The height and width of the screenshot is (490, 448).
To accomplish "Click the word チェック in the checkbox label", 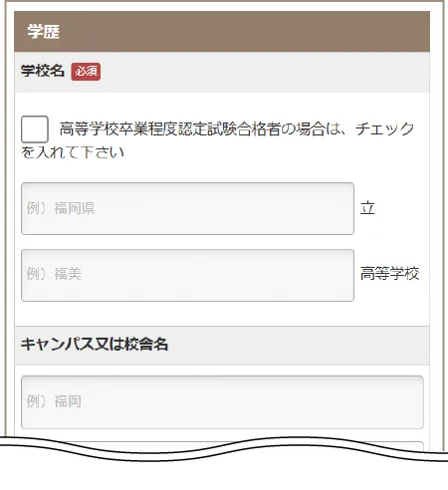I will (385, 129).
